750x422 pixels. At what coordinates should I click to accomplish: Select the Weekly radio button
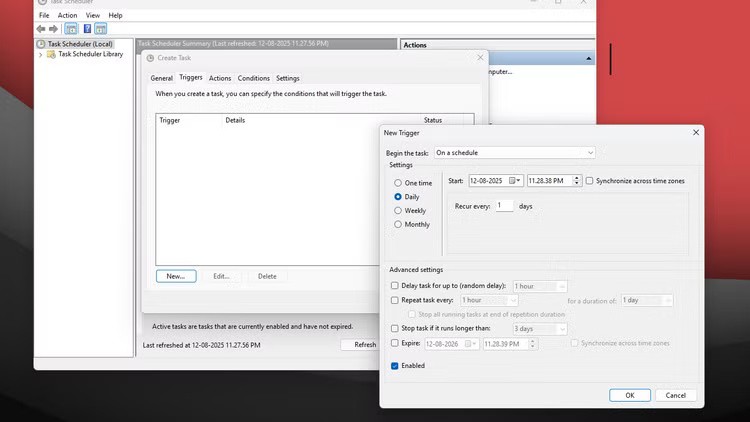[398, 211]
